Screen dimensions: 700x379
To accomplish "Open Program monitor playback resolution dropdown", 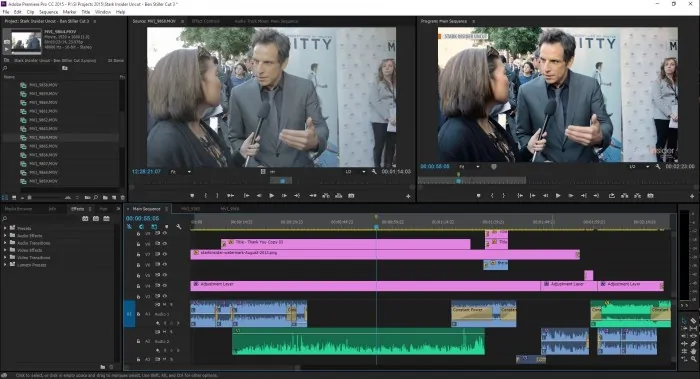I will click(639, 167).
